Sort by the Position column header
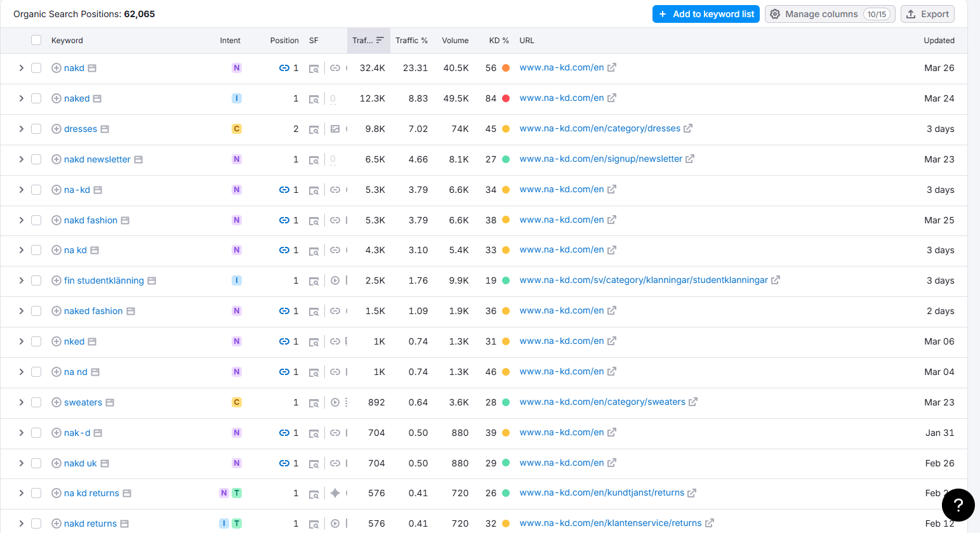The image size is (980, 533). pos(284,41)
